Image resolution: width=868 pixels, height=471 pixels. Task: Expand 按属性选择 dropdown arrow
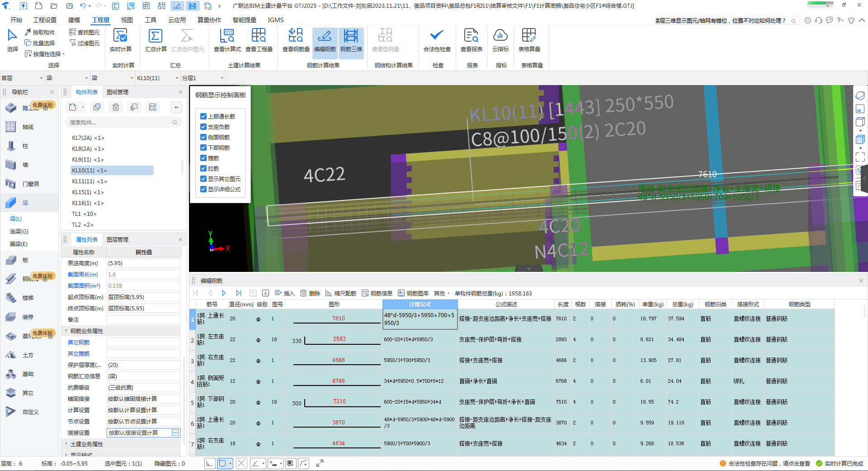pos(64,54)
